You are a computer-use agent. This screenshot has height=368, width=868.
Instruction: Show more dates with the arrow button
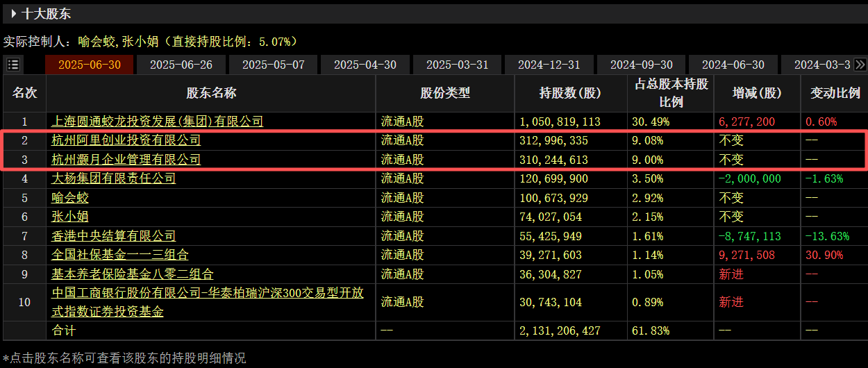tap(860, 65)
